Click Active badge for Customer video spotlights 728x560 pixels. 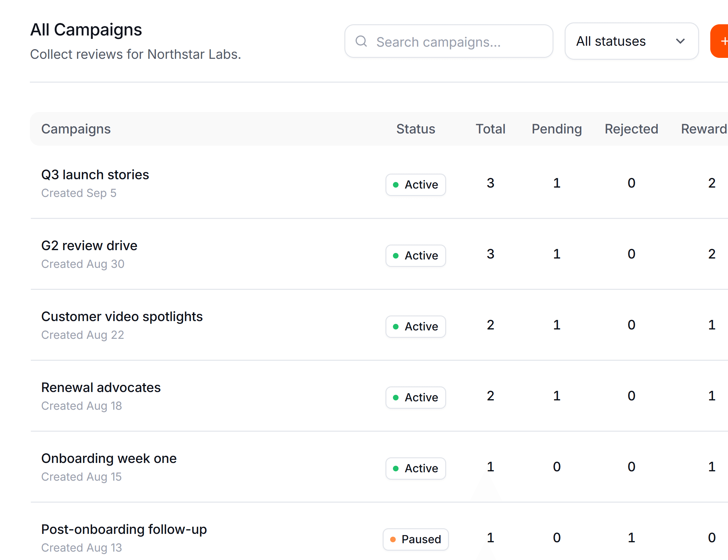pyautogui.click(x=415, y=327)
